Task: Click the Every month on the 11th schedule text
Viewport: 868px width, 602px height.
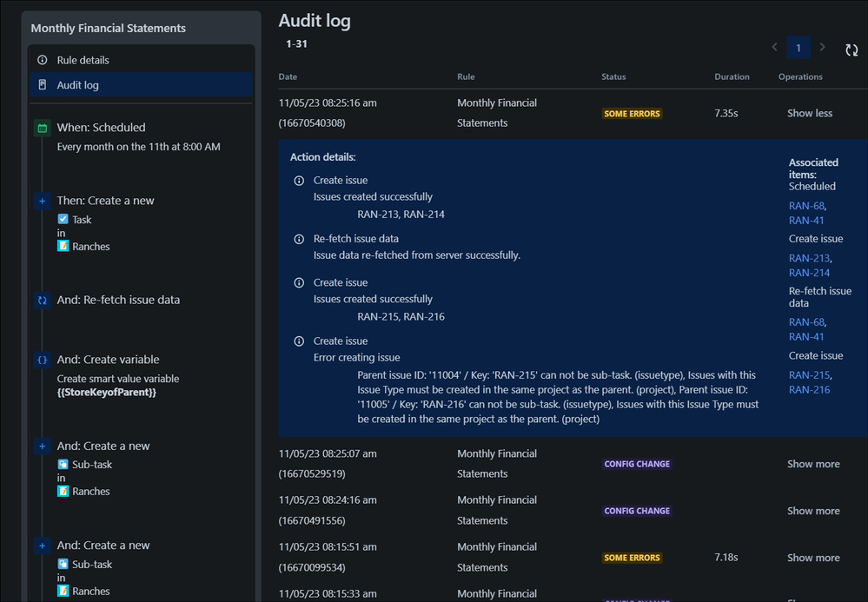Action: pyautogui.click(x=138, y=147)
